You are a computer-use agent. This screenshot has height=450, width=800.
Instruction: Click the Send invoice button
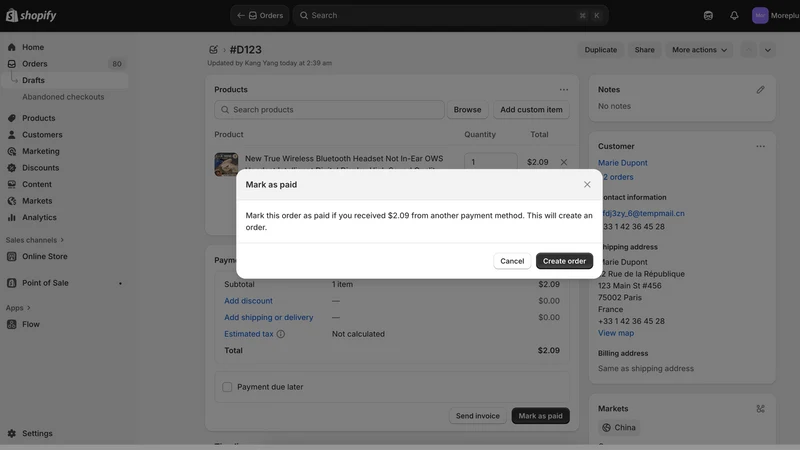point(478,416)
